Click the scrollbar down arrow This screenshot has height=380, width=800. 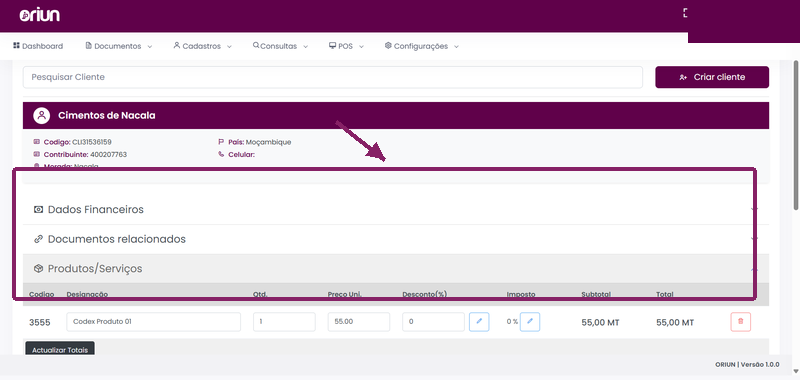pos(796,371)
